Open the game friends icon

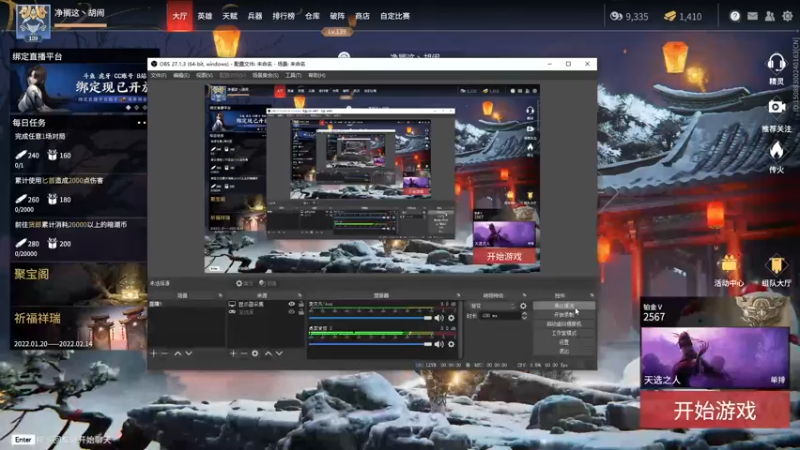(x=770, y=16)
